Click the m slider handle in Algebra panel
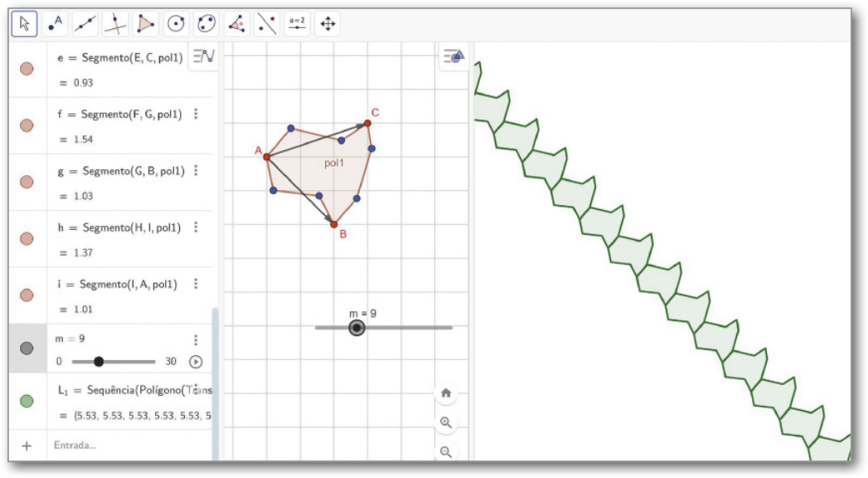868x478 pixels. tap(99, 362)
